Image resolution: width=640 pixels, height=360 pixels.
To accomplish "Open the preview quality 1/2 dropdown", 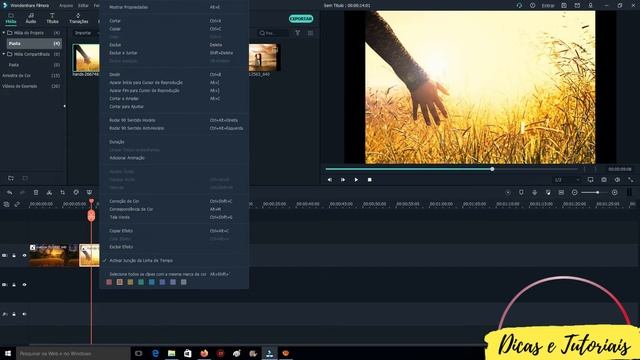I will [x=567, y=180].
